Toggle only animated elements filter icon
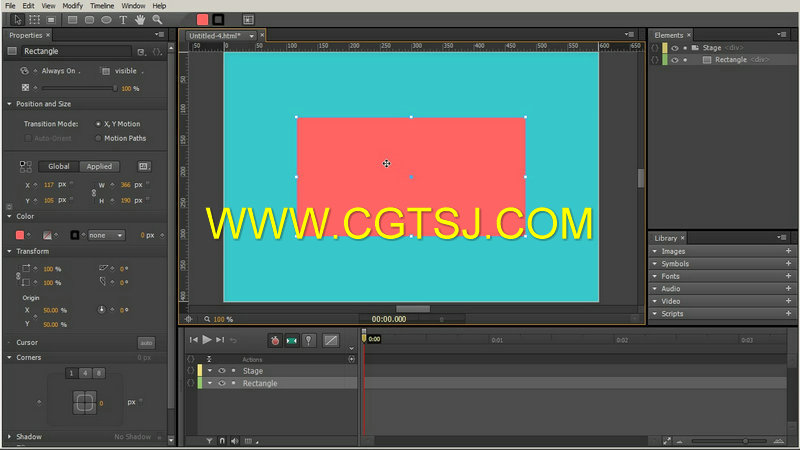This screenshot has height=450, width=800. [209, 441]
